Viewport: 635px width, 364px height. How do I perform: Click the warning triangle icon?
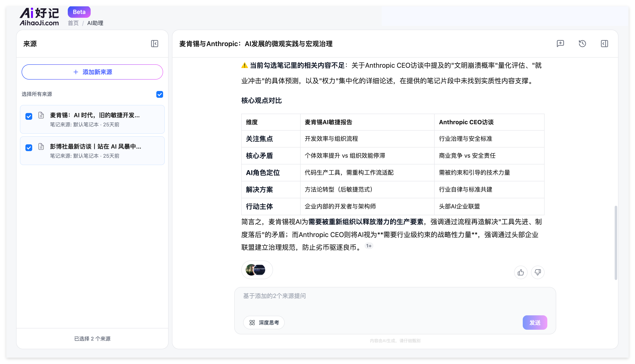tap(244, 66)
